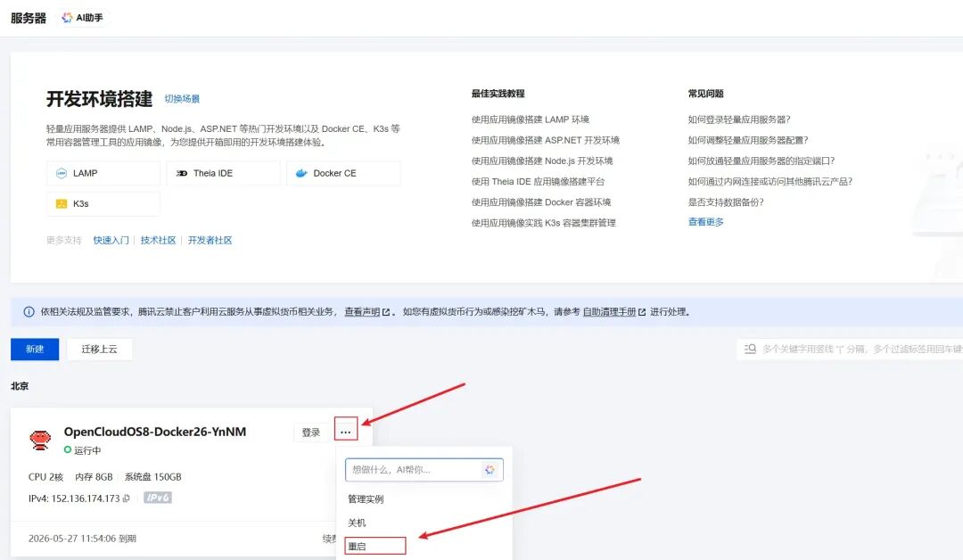Image resolution: width=963 pixels, height=560 pixels.
Task: Click the 切换场景 link
Action: coord(182,99)
